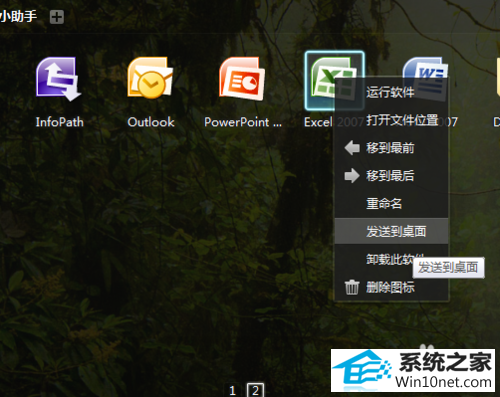Select 卸载此软件 menu entry

[391, 259]
